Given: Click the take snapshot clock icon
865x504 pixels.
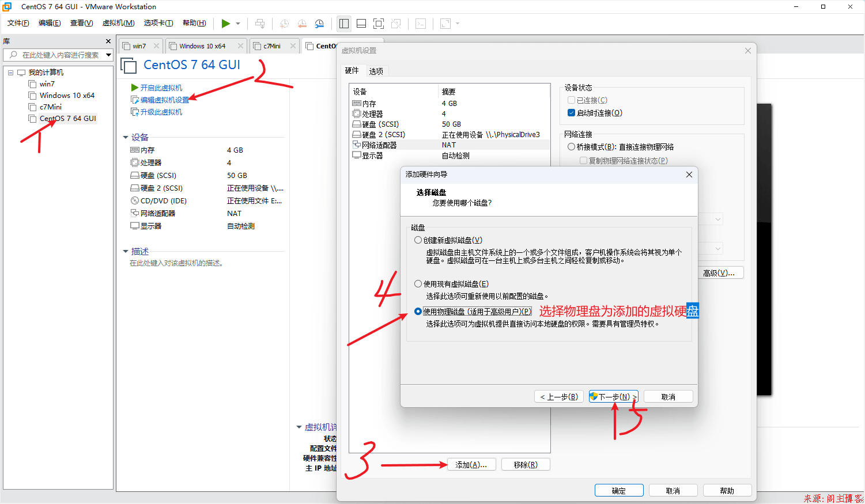Looking at the screenshot, I should (x=284, y=24).
